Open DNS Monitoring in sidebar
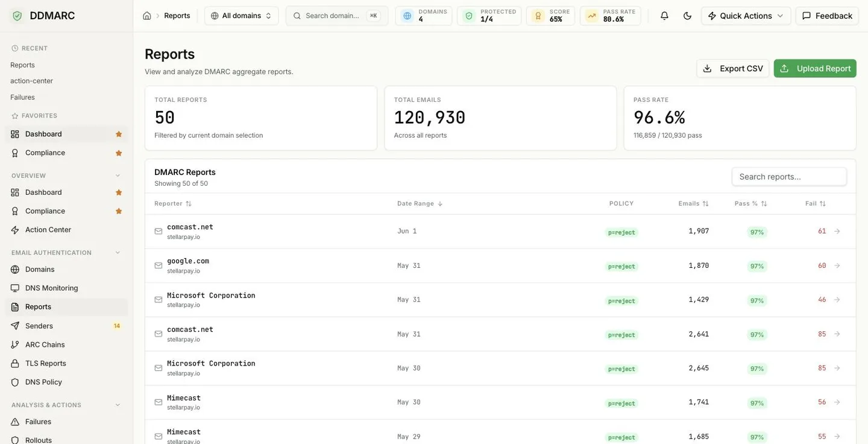 66,288
